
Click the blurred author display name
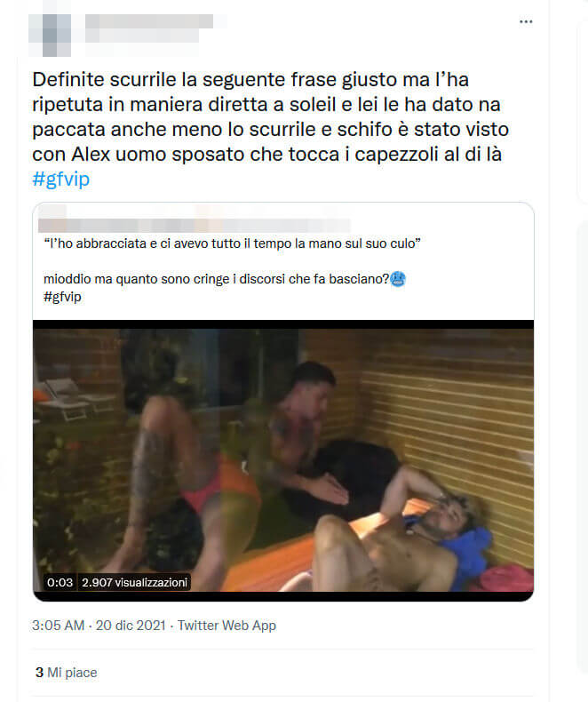click(x=149, y=21)
